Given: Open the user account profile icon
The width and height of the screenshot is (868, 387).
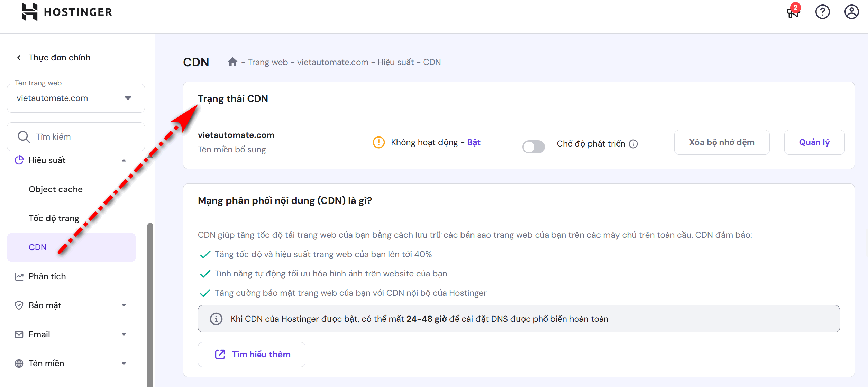Looking at the screenshot, I should [851, 12].
